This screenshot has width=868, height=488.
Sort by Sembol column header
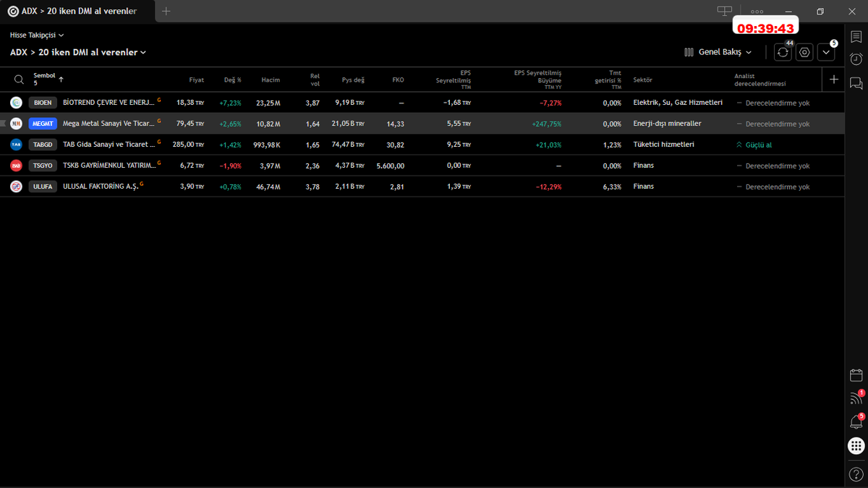[48, 79]
